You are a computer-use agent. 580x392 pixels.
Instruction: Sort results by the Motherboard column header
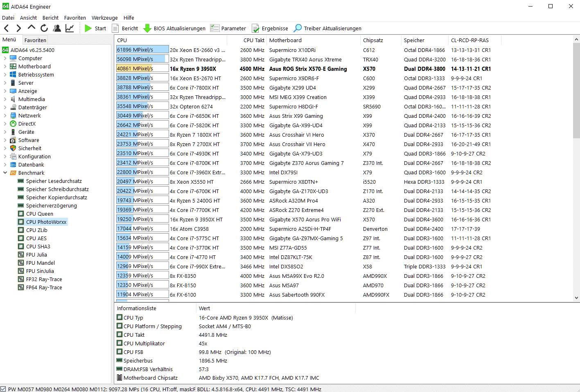[x=314, y=40]
